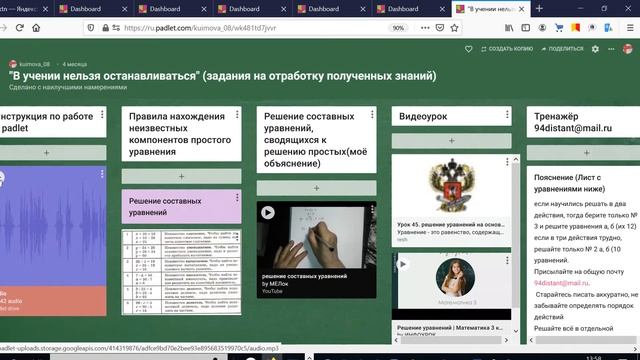Open the tracking protection shield icon
640x360 pixels.
point(91,28)
